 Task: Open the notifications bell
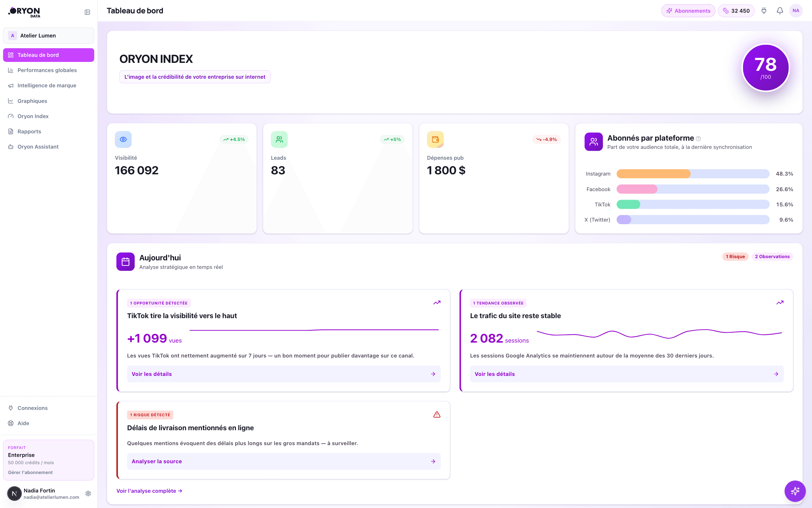coord(780,11)
